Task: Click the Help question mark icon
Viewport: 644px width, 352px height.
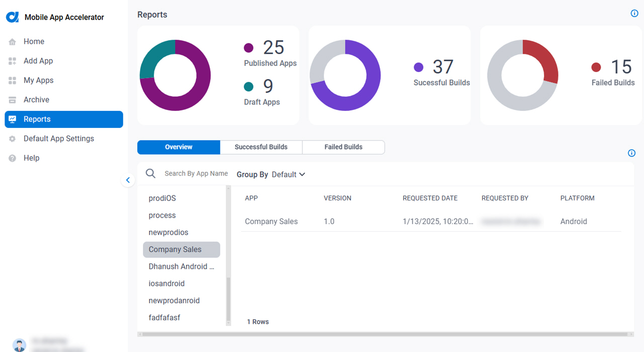Action: 13,158
